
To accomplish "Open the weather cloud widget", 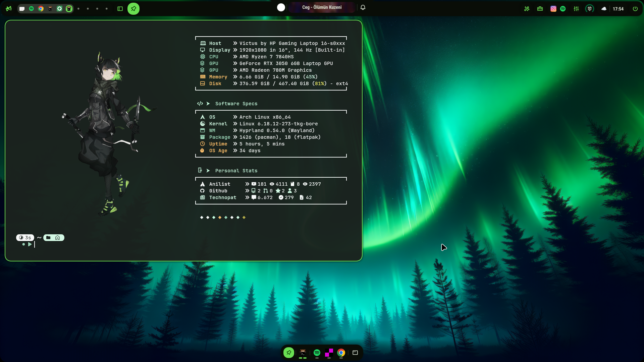I will [x=604, y=9].
